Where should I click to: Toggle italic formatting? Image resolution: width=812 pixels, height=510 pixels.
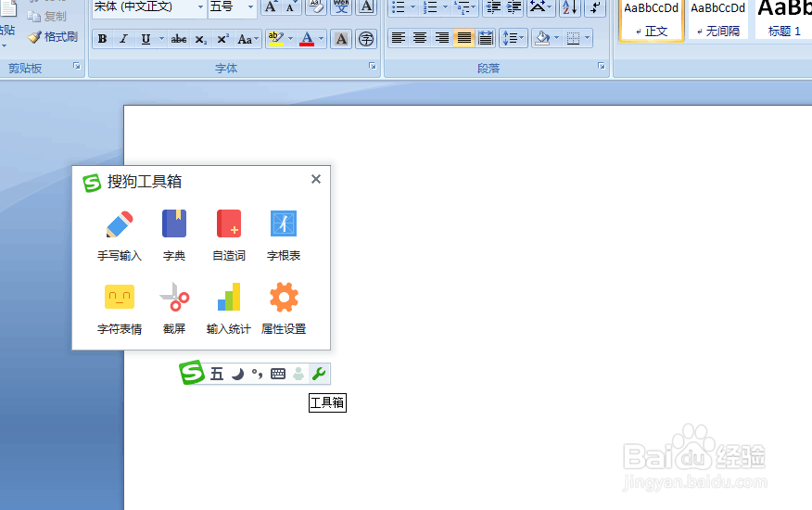(124, 39)
